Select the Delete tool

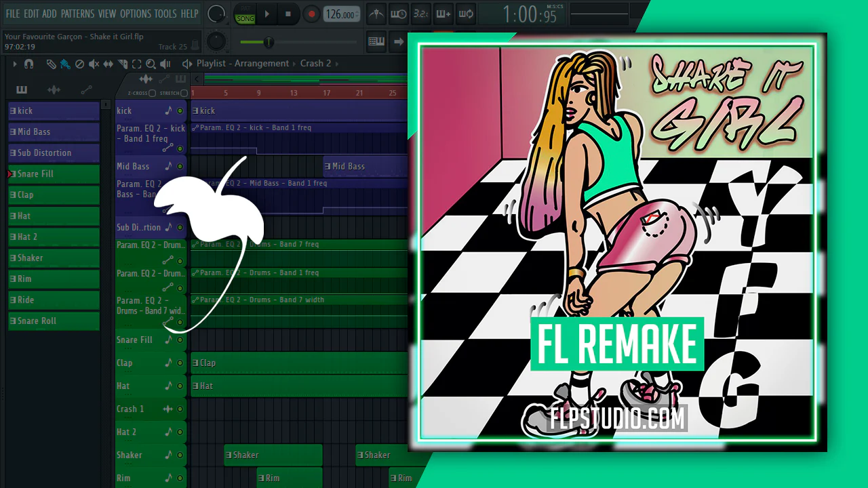click(79, 64)
